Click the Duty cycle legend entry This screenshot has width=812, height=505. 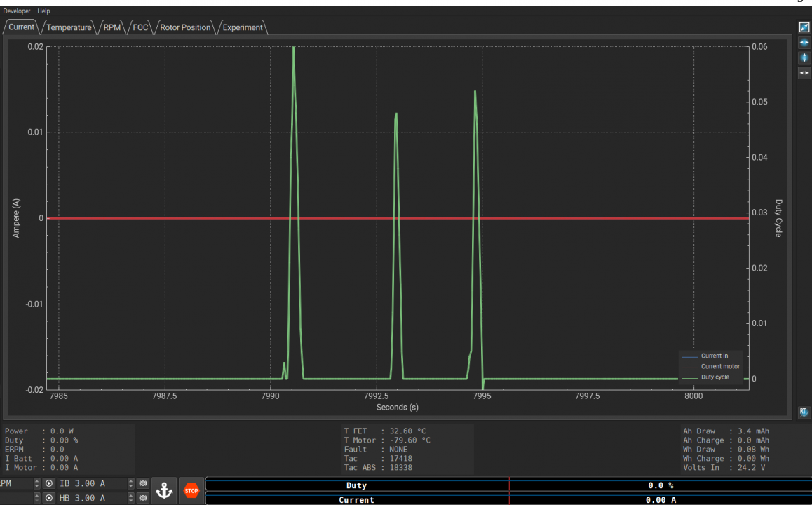pyautogui.click(x=705, y=377)
